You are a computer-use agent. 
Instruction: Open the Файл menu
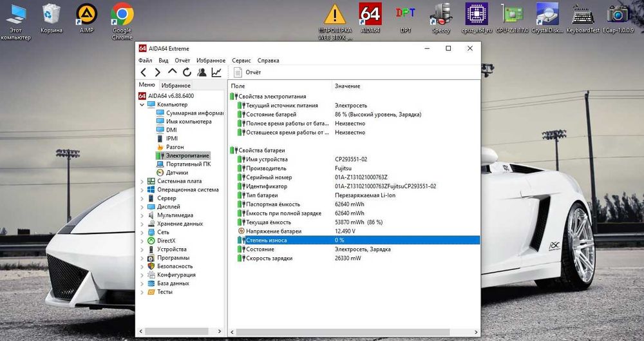click(146, 61)
